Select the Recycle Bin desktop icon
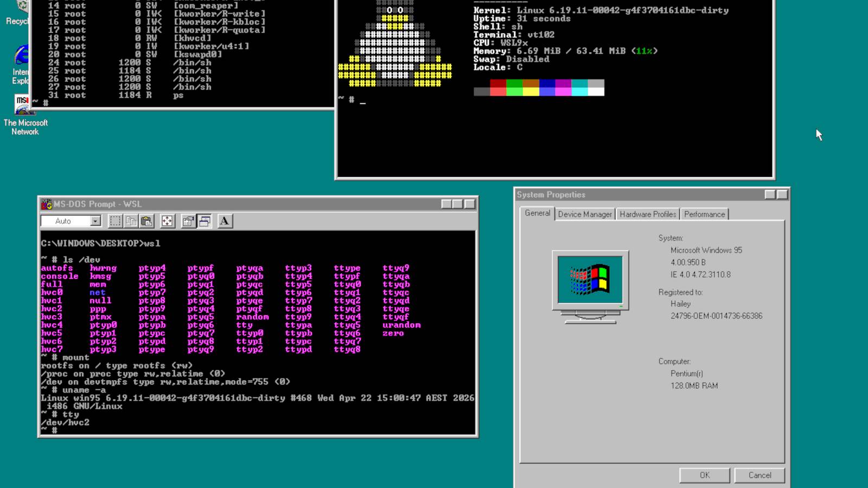 point(19,13)
